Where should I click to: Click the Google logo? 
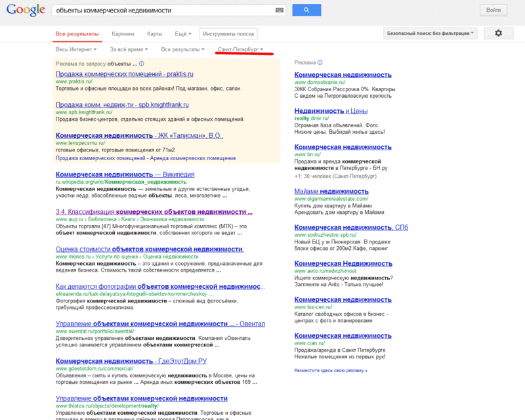[x=26, y=10]
